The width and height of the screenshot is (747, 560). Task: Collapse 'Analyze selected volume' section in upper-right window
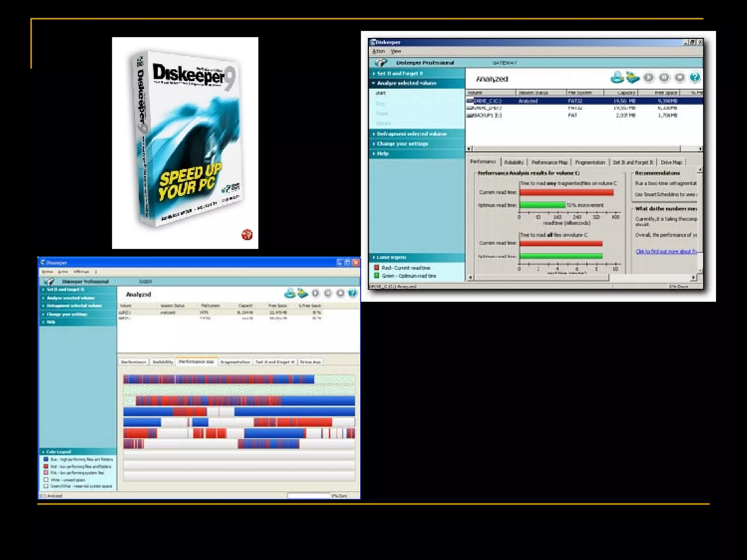406,83
